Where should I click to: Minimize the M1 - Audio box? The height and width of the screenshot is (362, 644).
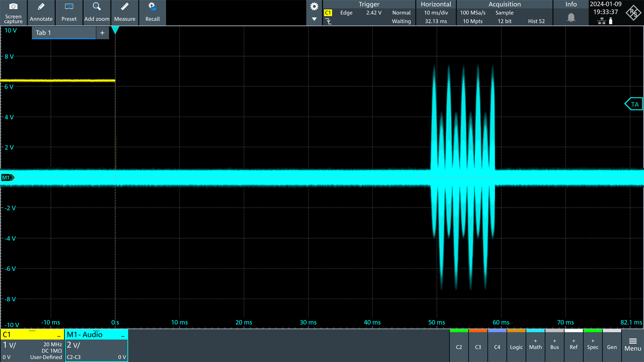point(123,336)
